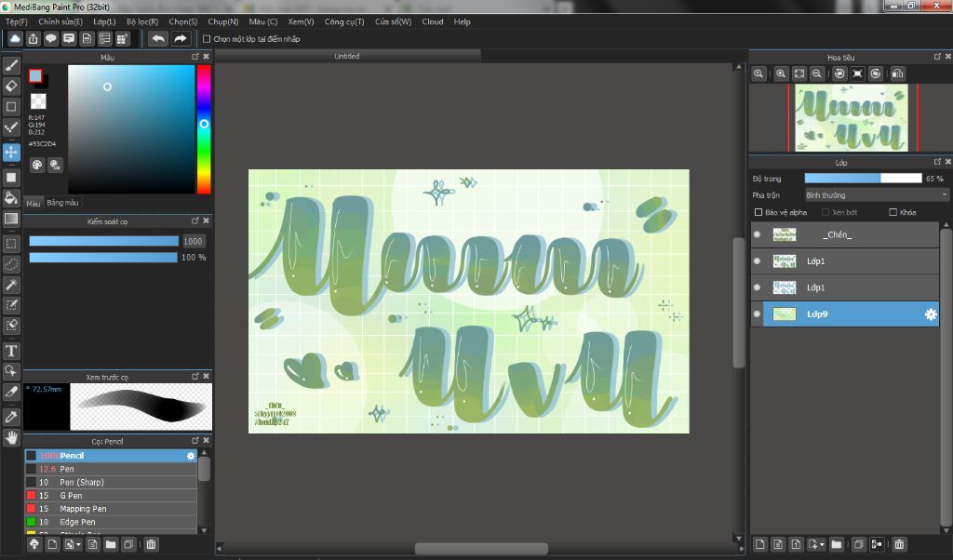This screenshot has height=560, width=953.
Task: Select the G Pen brush
Action: 111,496
